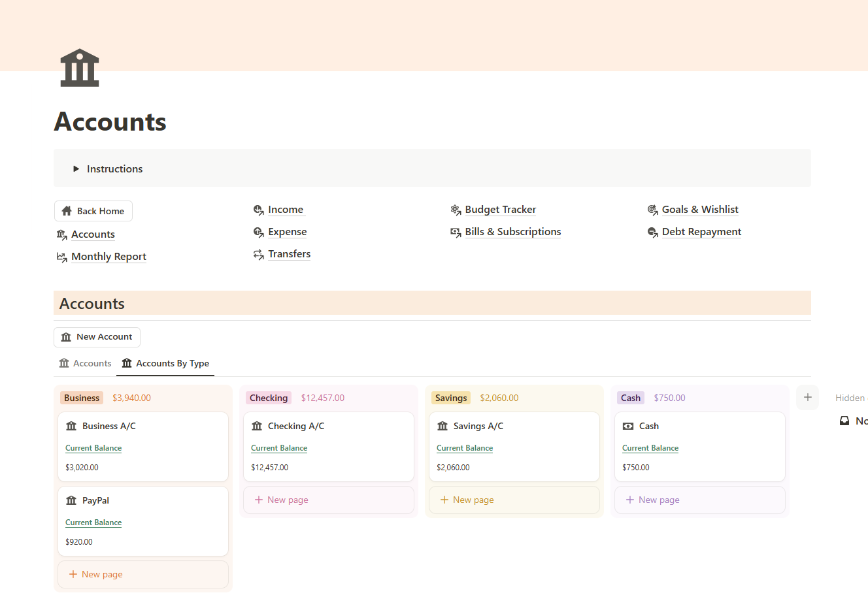The image size is (868, 595).
Task: Click New page in the Checking column
Action: [281, 500]
